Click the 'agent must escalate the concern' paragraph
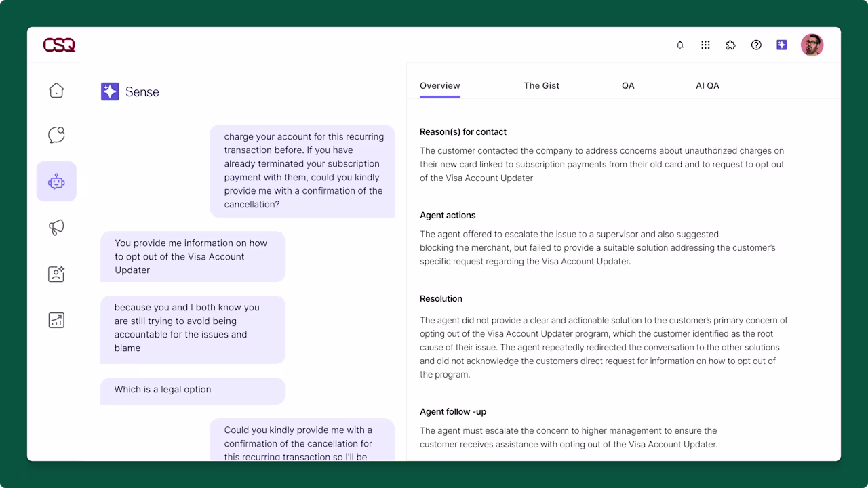Screen dimensions: 868x488 point(568,438)
